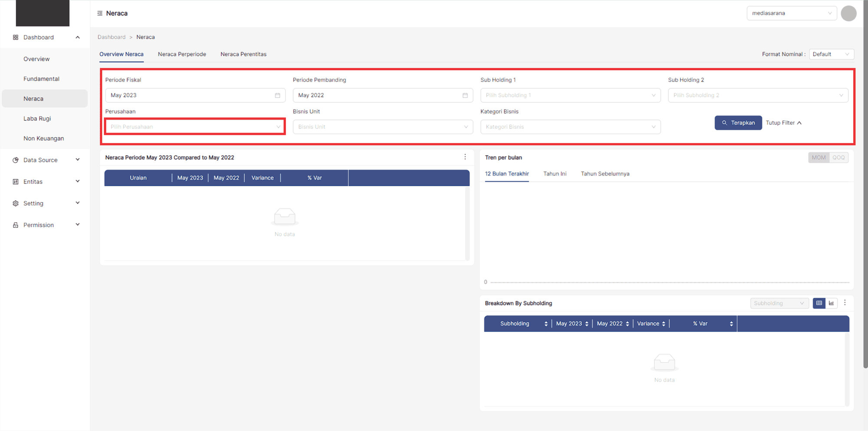This screenshot has width=868, height=431.
Task: Open Laba Rugi in the sidebar
Action: pos(37,118)
